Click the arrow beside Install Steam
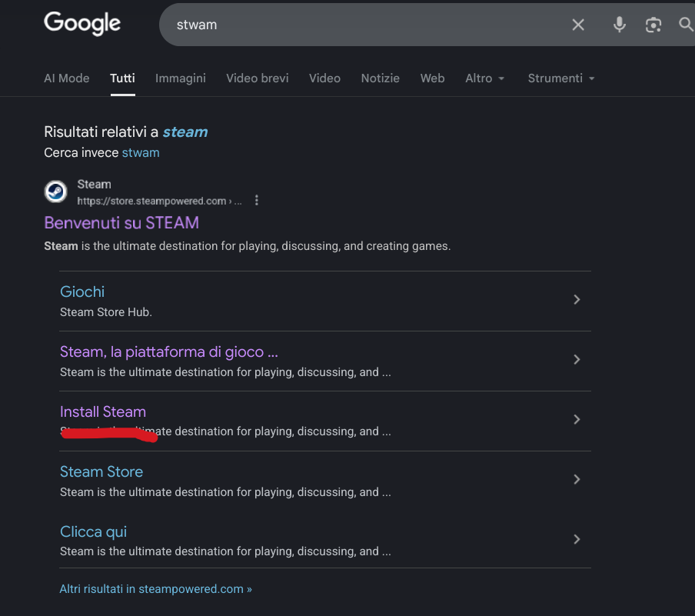The image size is (695, 616). (x=577, y=420)
